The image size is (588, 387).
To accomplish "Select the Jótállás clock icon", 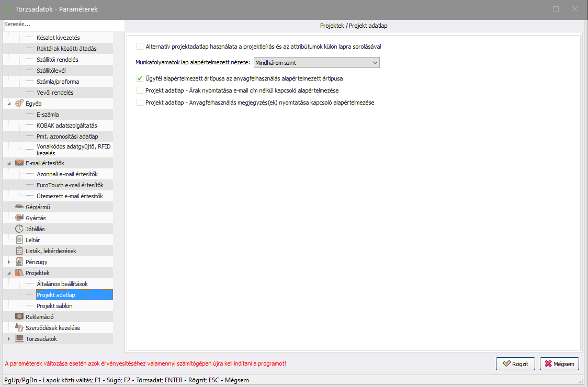I will pos(19,229).
